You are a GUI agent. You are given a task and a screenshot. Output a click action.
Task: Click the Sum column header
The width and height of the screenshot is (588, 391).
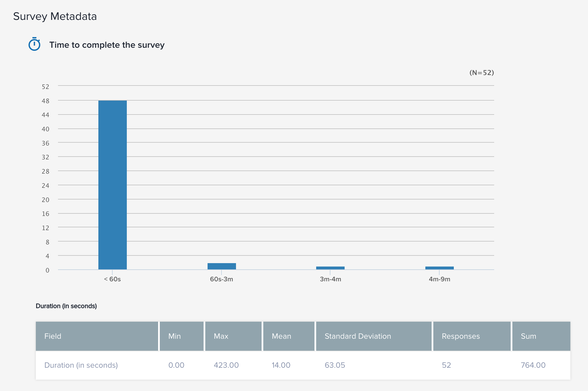coord(528,336)
